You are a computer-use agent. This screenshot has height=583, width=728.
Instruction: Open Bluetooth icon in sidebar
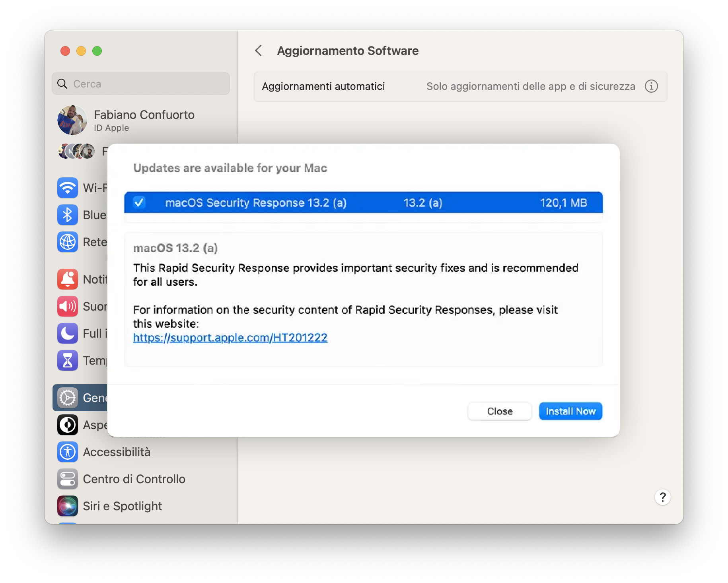[67, 215]
